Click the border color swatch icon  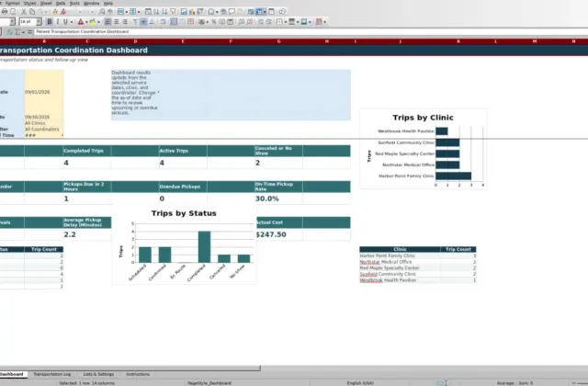tap(304, 22)
